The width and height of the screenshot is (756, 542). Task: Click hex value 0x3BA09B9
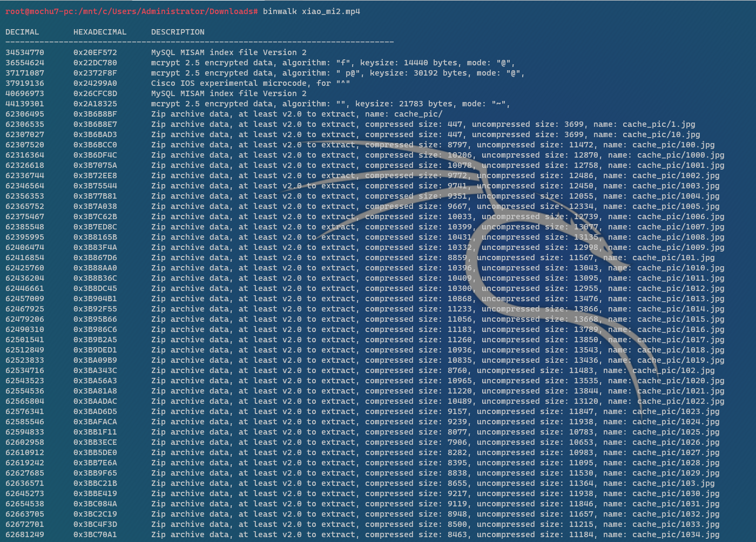95,360
